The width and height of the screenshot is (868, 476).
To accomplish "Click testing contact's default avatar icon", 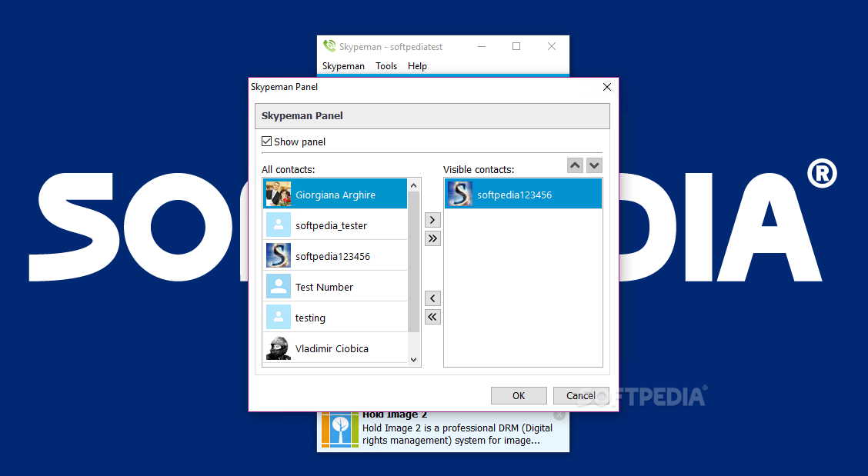I will coord(279,317).
